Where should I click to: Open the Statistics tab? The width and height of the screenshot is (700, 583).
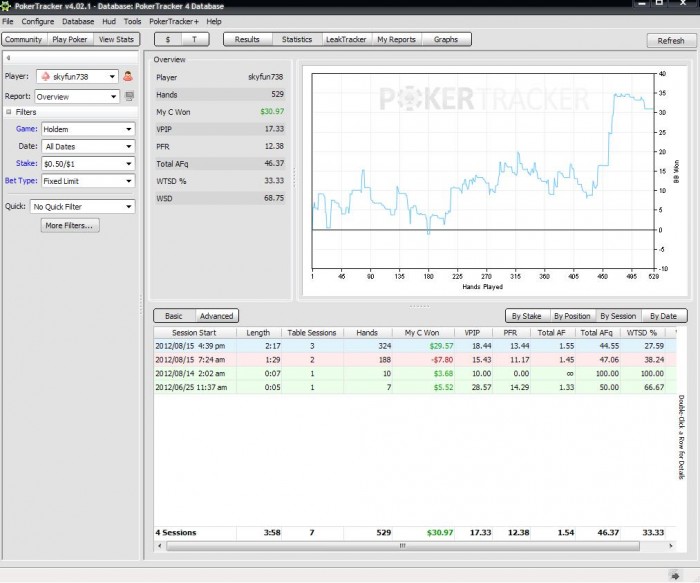point(297,39)
